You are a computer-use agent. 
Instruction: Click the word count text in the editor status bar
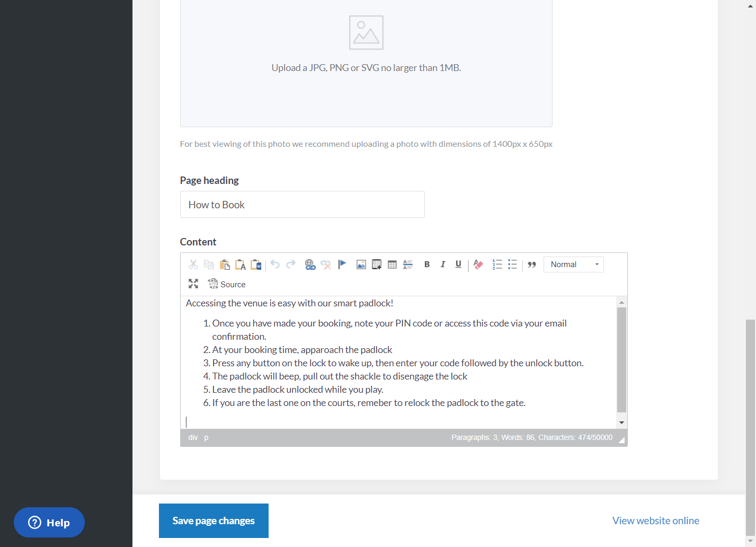point(532,437)
